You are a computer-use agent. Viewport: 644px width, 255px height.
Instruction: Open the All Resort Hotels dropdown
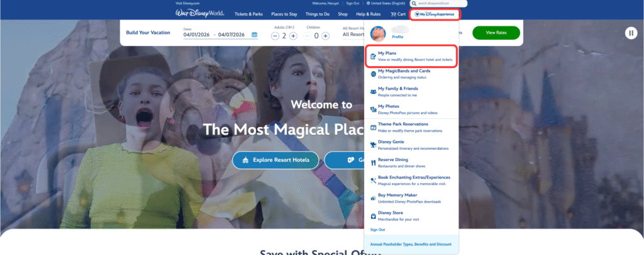(x=353, y=35)
